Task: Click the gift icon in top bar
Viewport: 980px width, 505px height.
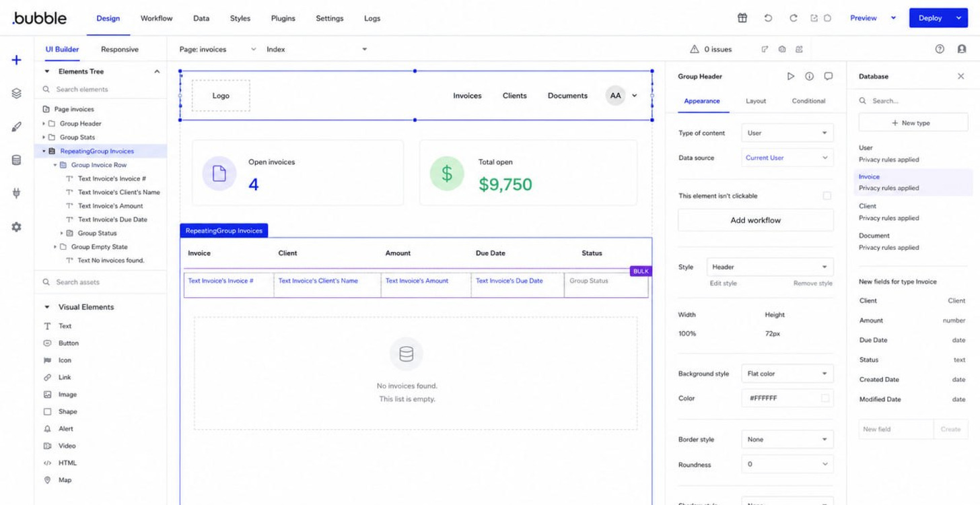Action: [x=742, y=18]
